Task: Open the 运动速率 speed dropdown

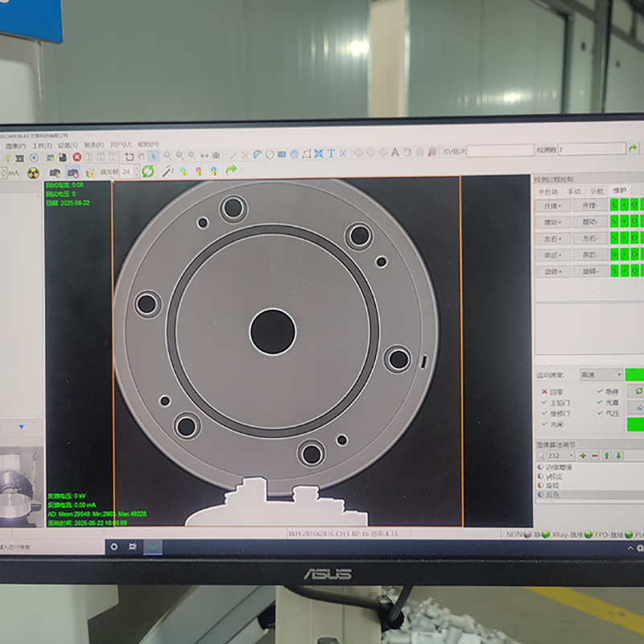Action: point(601,374)
